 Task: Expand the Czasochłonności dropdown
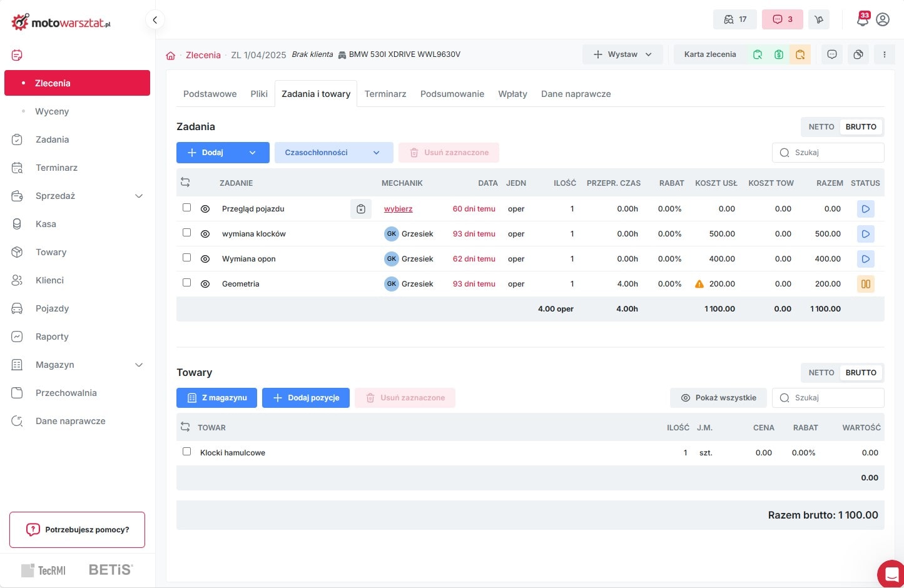click(x=333, y=153)
